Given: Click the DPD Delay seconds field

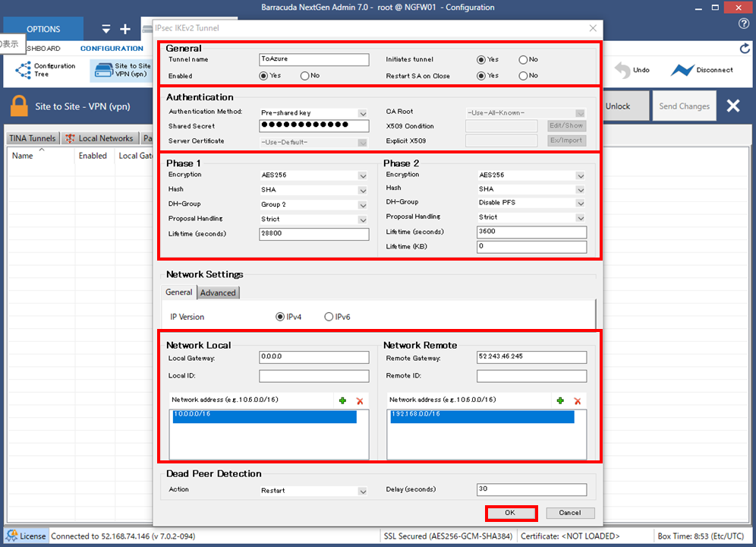Looking at the screenshot, I should click(x=532, y=489).
